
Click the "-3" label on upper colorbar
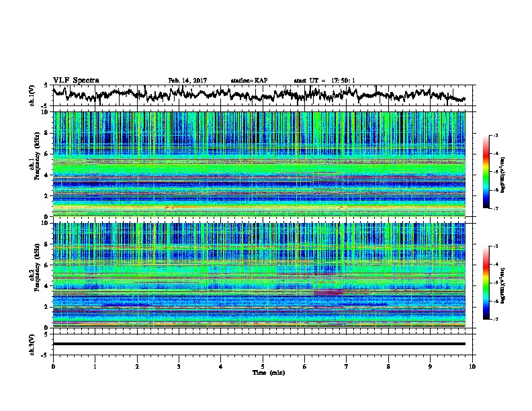495,135
